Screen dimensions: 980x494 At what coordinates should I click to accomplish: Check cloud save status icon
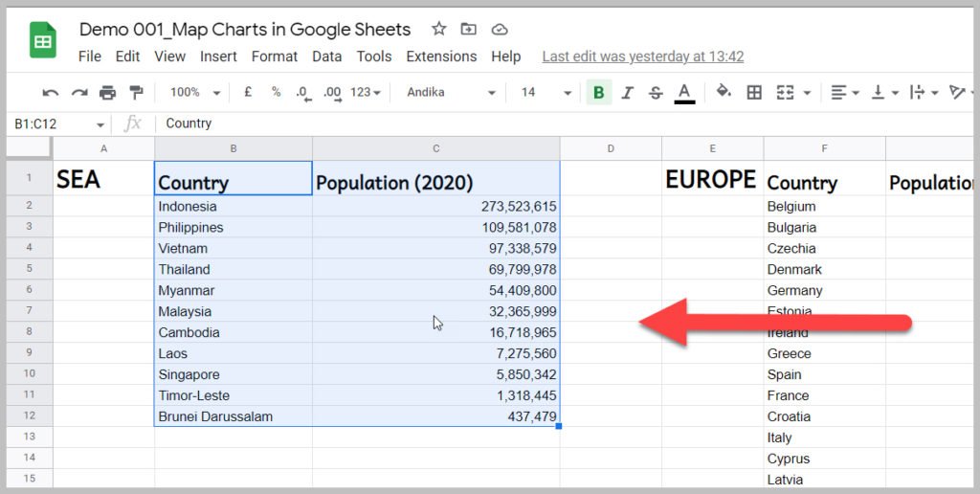tap(500, 30)
